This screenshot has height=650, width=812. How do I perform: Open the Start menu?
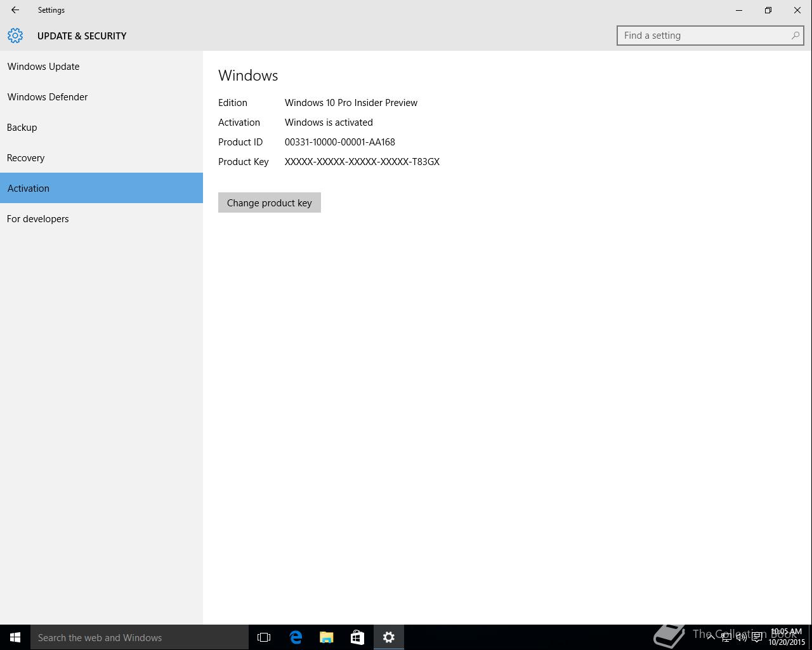click(15, 637)
